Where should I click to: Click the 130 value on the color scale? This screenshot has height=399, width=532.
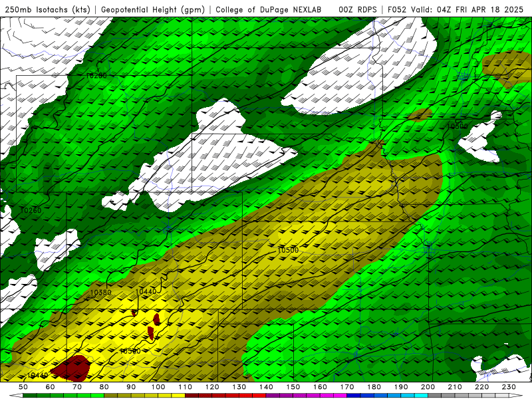[x=239, y=387]
